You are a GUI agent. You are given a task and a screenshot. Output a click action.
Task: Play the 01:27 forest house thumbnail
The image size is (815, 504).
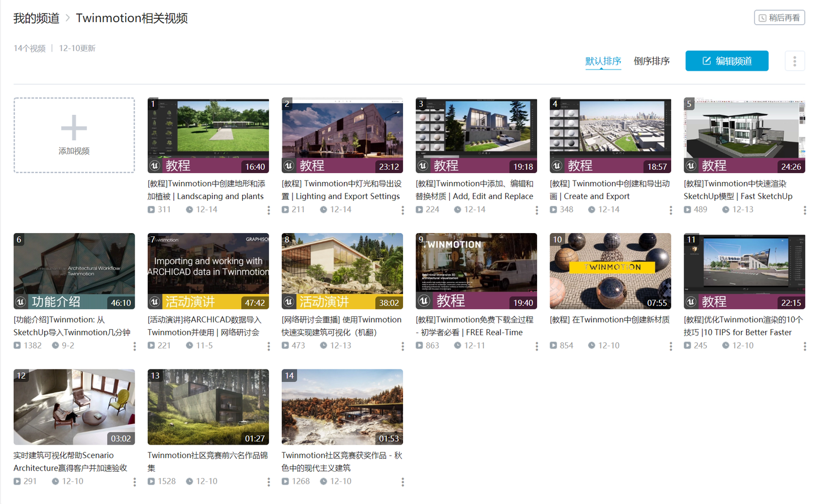click(208, 407)
